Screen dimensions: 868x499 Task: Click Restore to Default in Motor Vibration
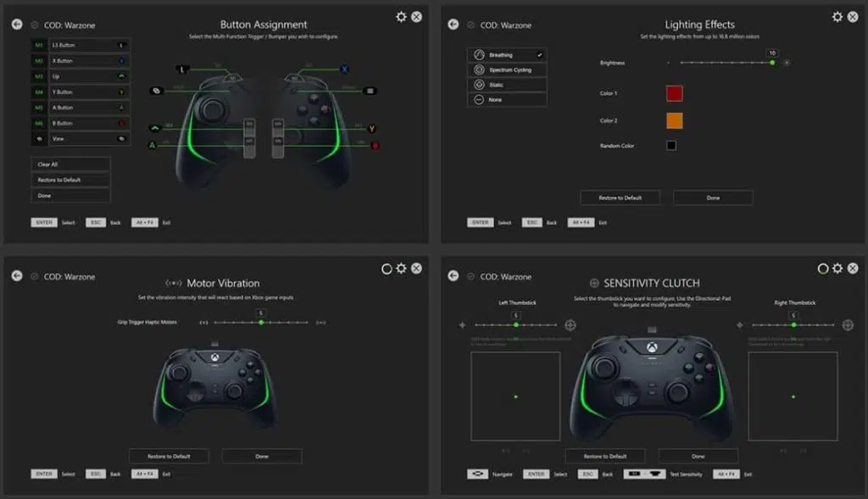click(x=169, y=457)
